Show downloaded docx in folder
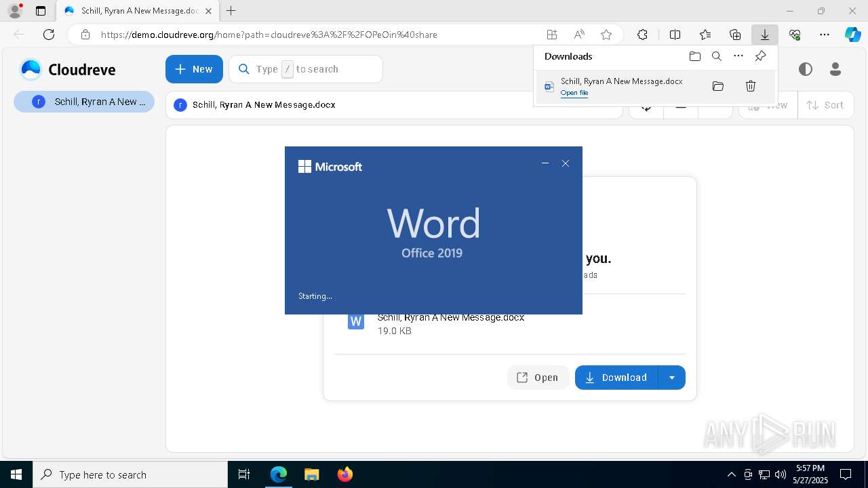This screenshot has width=868, height=488. click(x=718, y=86)
